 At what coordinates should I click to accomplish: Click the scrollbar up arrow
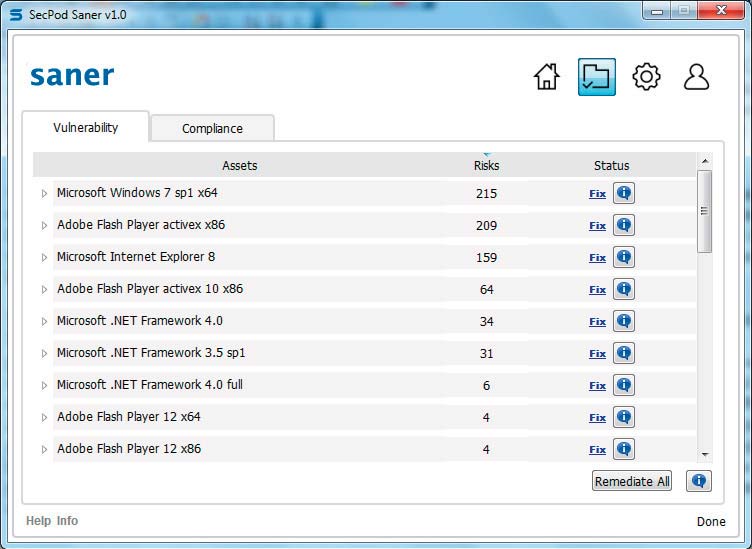click(x=705, y=161)
